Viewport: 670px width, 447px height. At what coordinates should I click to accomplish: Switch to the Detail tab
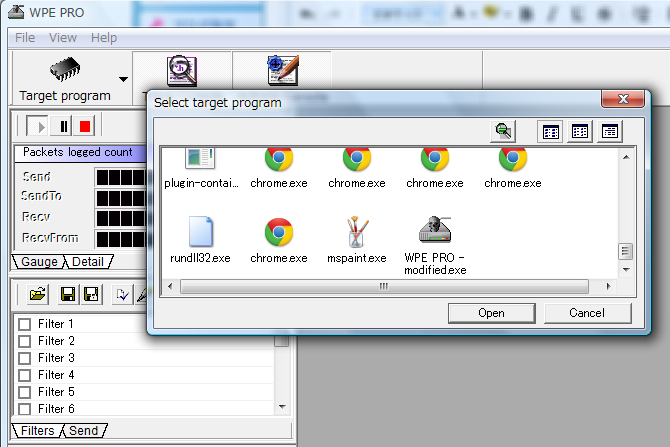88,261
